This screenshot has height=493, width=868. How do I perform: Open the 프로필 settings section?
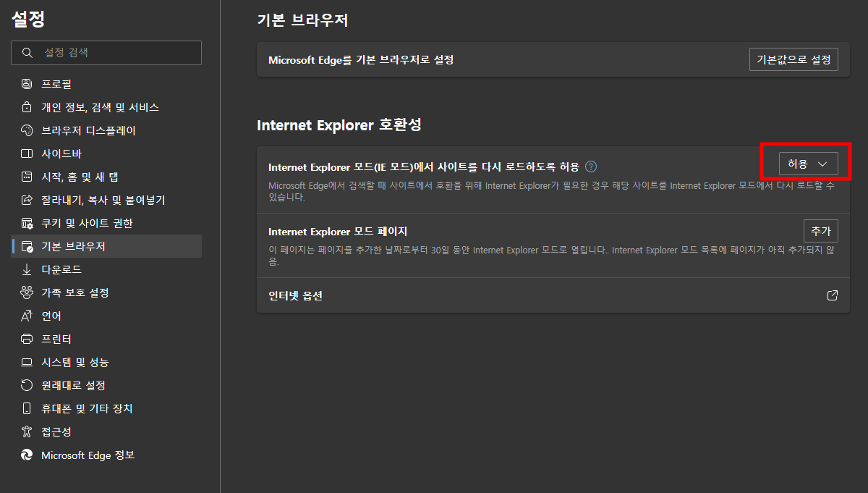tap(107, 84)
